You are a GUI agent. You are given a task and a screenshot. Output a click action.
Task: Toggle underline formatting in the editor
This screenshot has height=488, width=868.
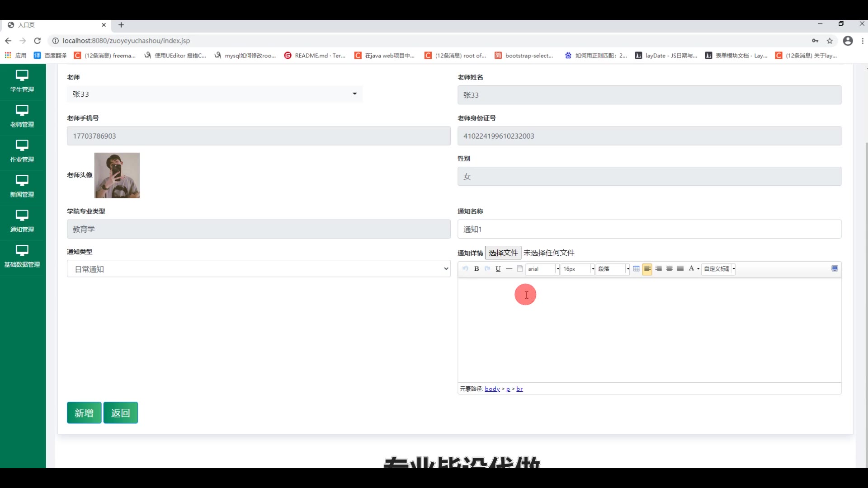click(498, 269)
